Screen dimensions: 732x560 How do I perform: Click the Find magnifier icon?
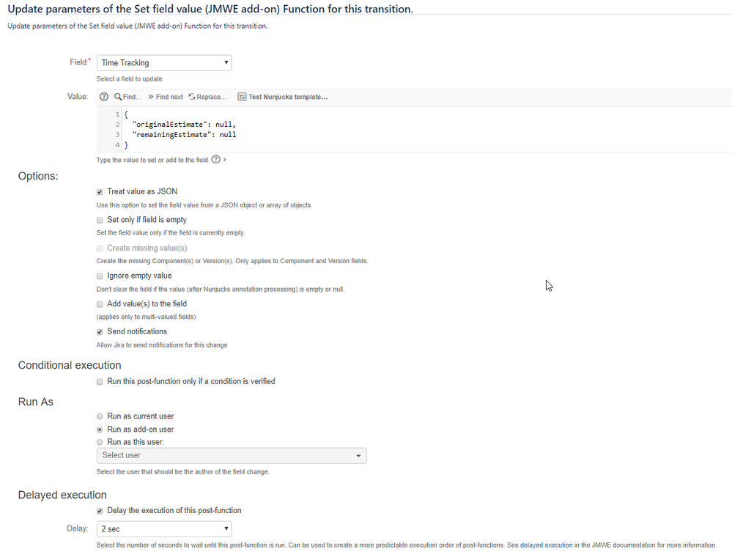pos(118,97)
